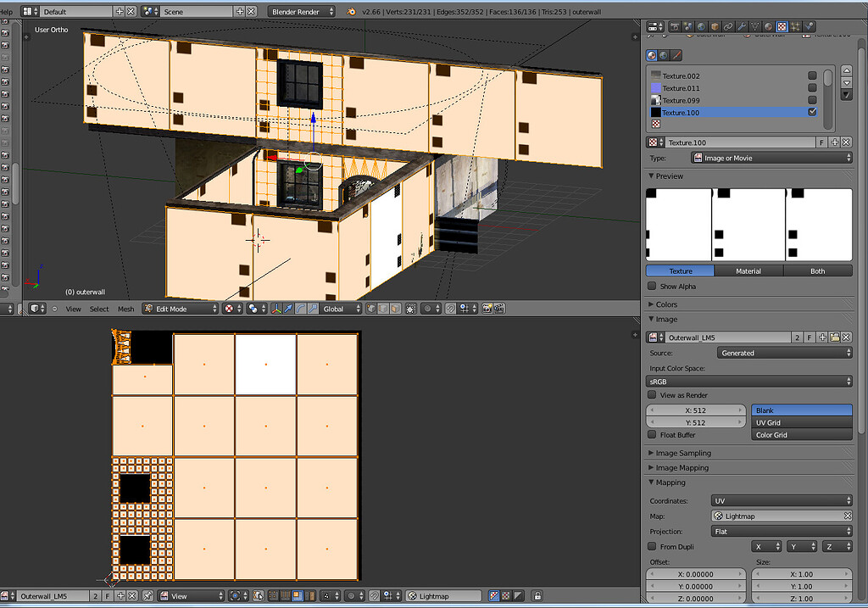The height and width of the screenshot is (608, 868).
Task: Open the Coordinates dropdown set to UV
Action: pos(780,500)
